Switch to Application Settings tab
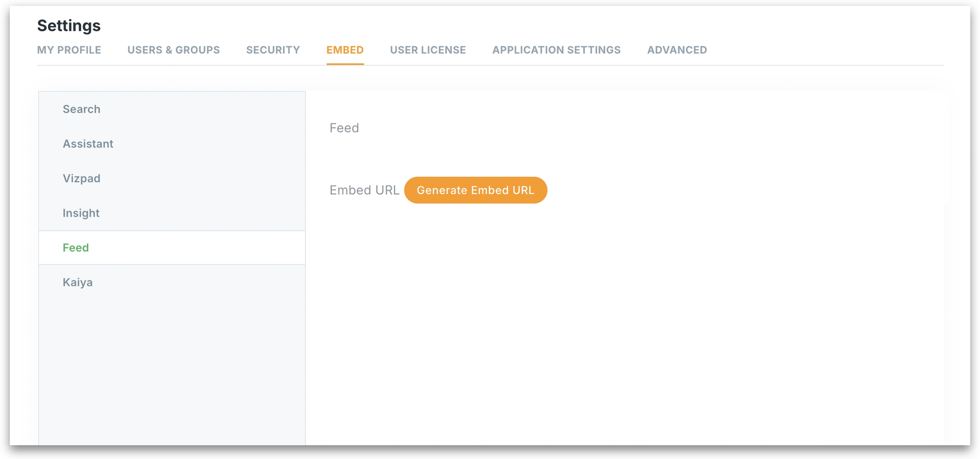Screen dimensions: 980x459 click(556, 50)
